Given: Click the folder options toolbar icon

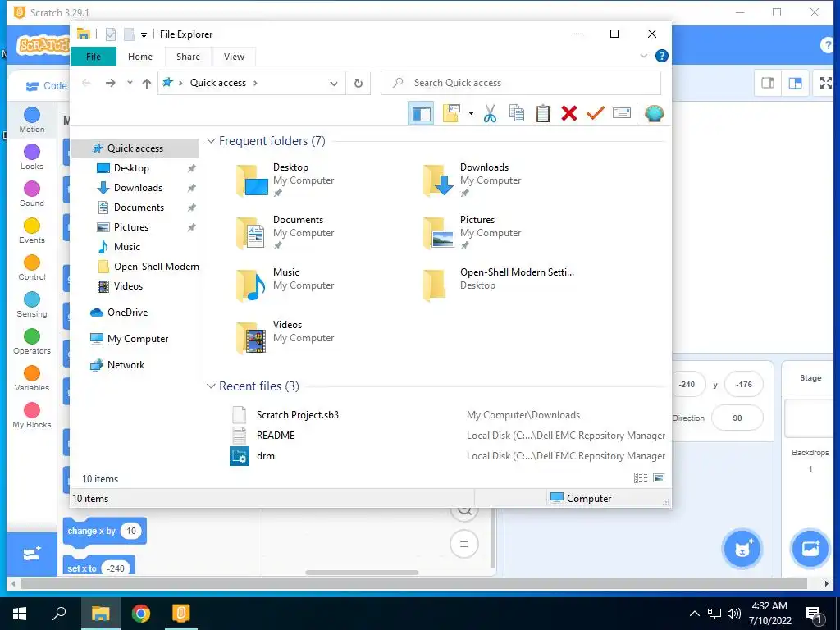Looking at the screenshot, I should click(x=451, y=113).
